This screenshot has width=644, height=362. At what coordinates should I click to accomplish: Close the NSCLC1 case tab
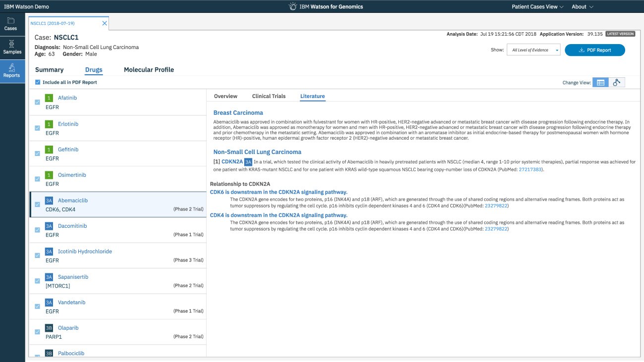coord(105,23)
